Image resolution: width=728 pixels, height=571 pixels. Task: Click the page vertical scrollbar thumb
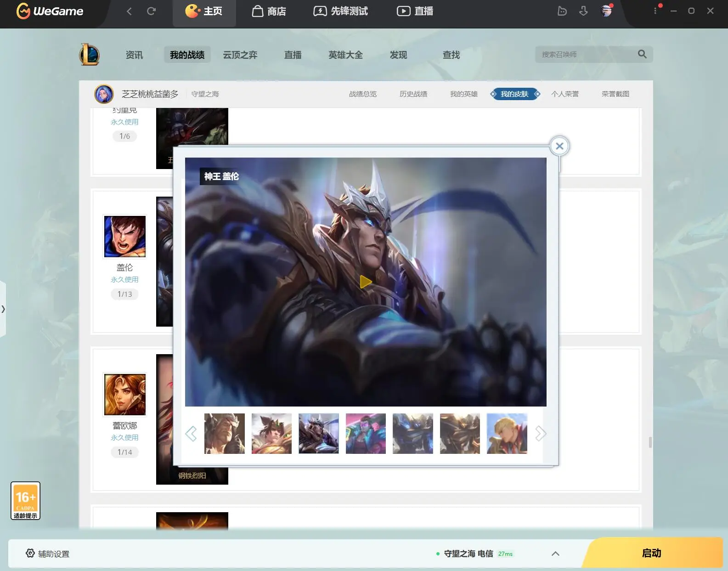click(650, 442)
